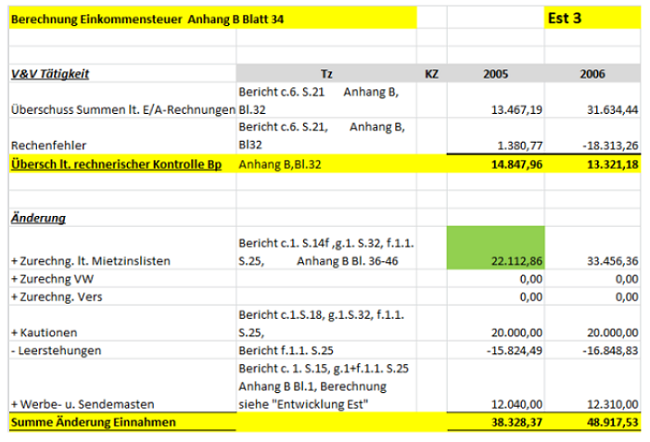The image size is (650, 442).
Task: Select the 'Summe Änderung Einnahmen' total row label
Action: pyautogui.click(x=85, y=423)
